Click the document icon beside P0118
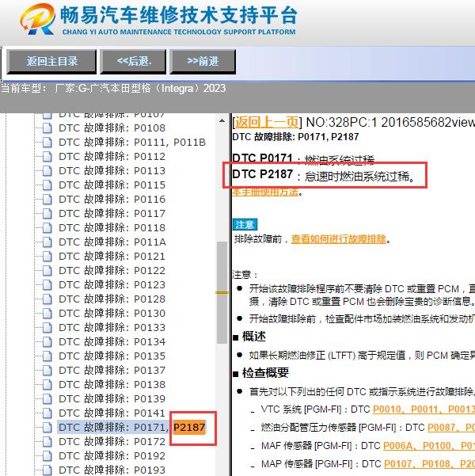 [x=47, y=228]
